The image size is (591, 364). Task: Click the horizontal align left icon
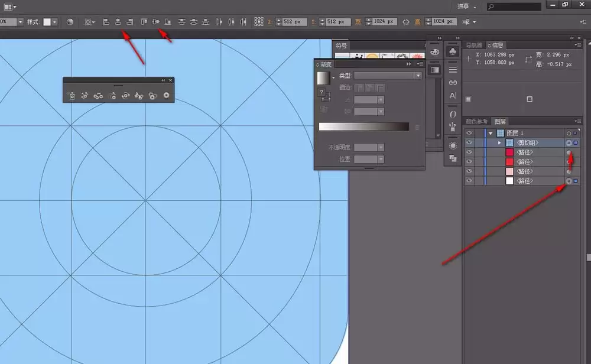[106, 22]
